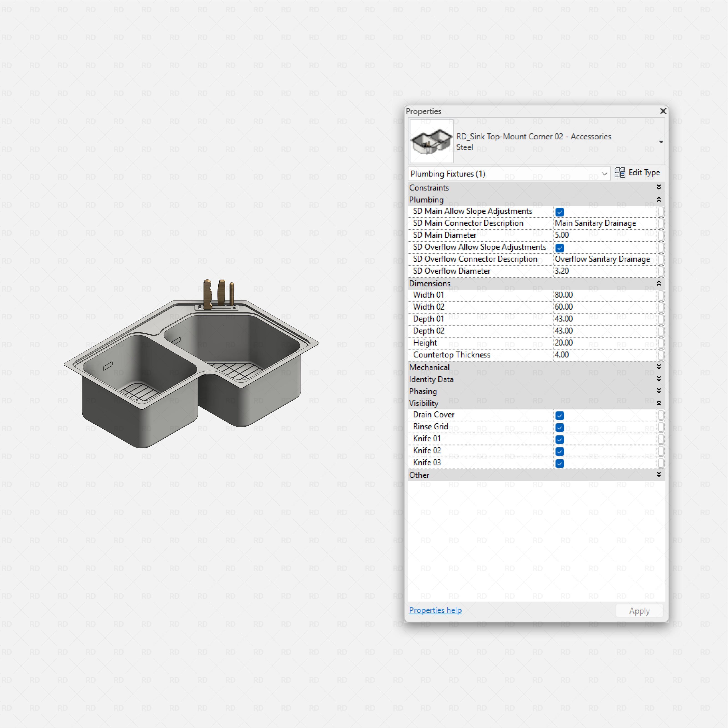Hide the Drain Cover

tap(560, 415)
